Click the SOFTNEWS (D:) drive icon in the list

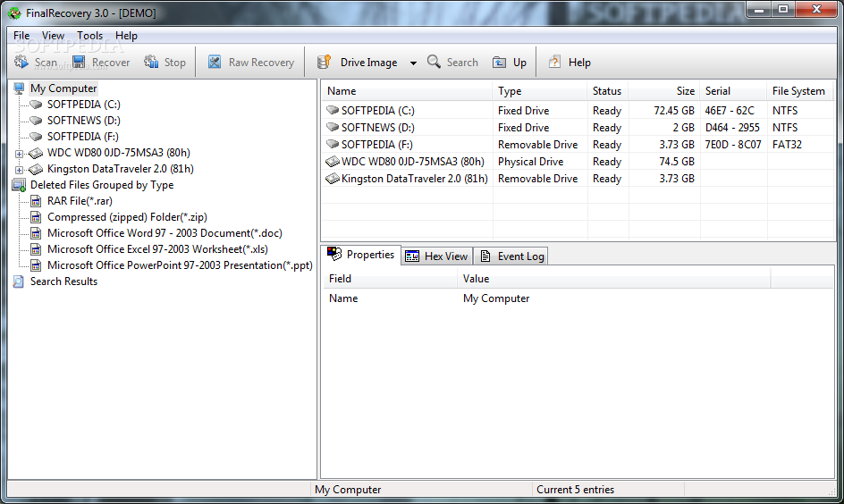click(333, 128)
